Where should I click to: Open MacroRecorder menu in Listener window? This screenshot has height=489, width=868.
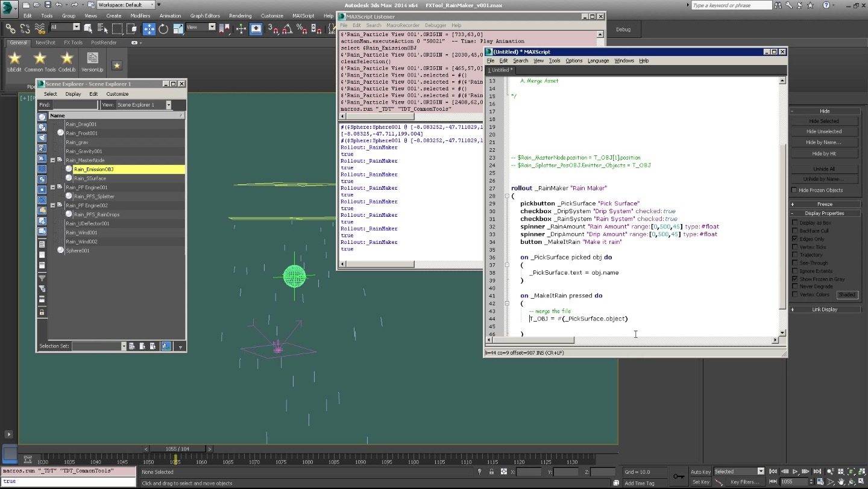(403, 25)
